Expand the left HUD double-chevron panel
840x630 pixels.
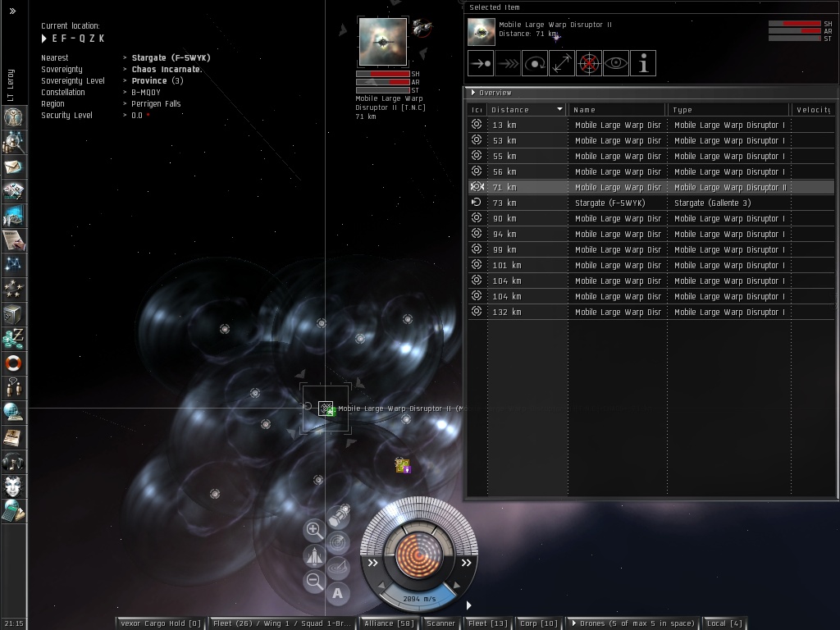(373, 563)
